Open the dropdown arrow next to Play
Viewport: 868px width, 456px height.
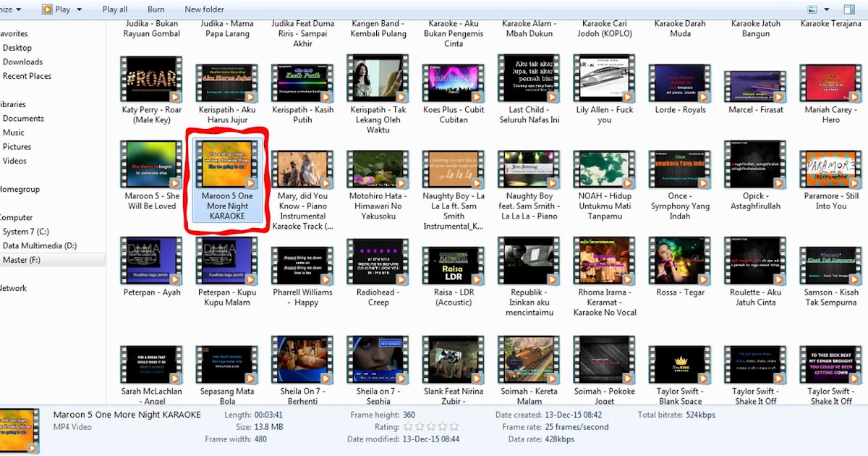coord(79,9)
